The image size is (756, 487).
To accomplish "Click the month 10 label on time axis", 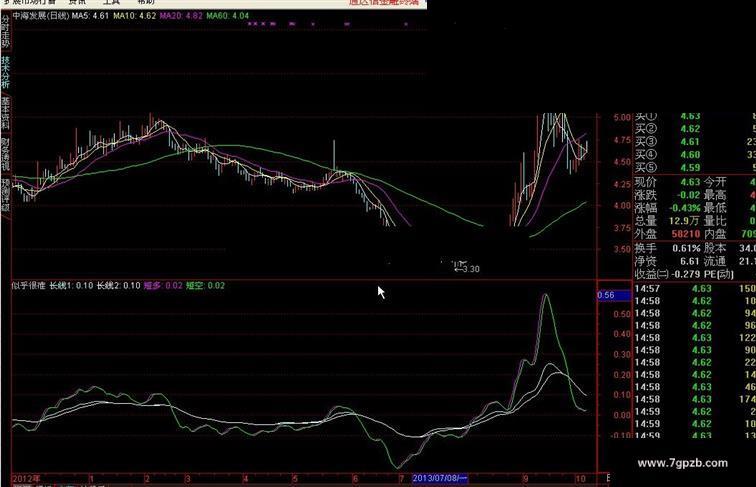I will pyautogui.click(x=580, y=479).
